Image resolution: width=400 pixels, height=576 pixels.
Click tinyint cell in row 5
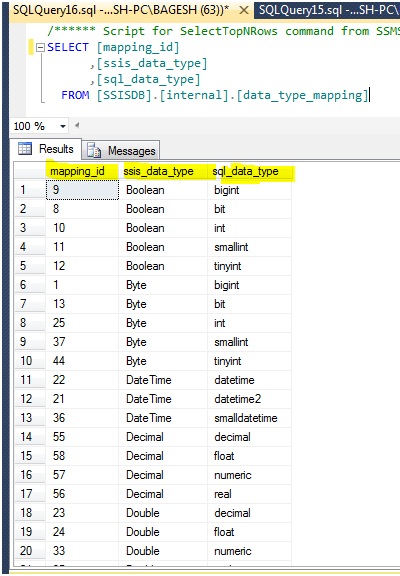click(x=250, y=266)
